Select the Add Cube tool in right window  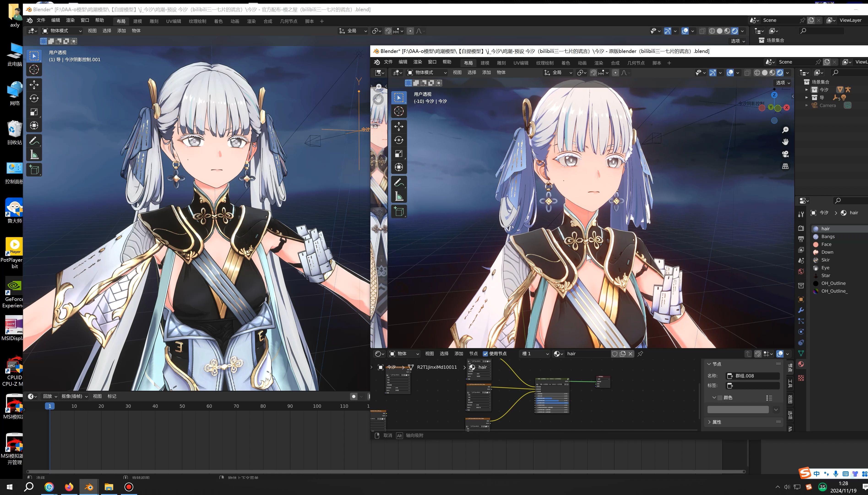pos(399,212)
